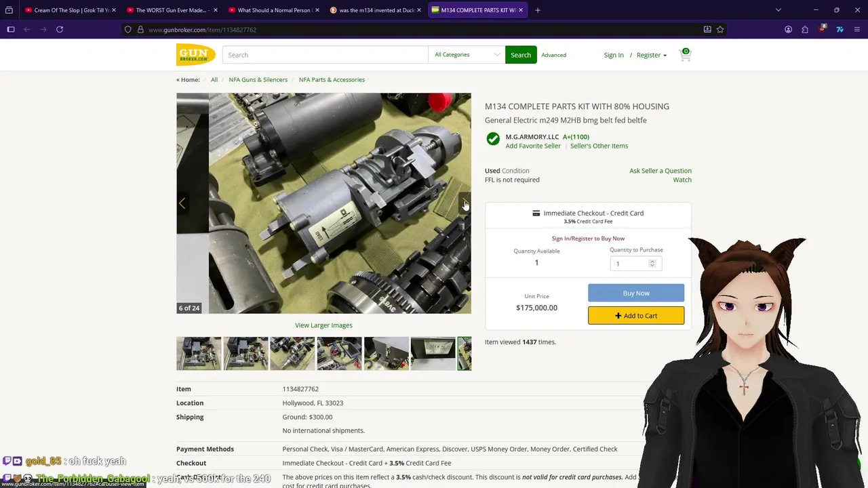
Task: List all tabs dropdown
Action: pos(778,10)
